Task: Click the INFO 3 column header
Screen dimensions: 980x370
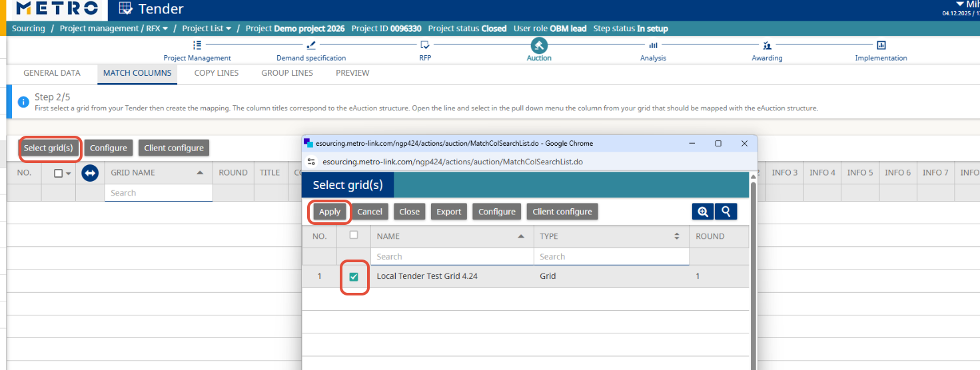Action: 785,173
